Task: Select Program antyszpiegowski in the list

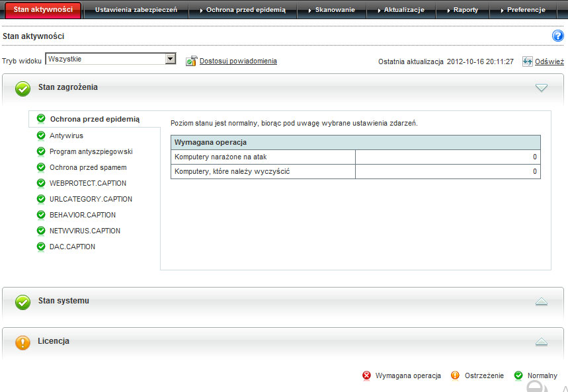Action: (x=91, y=151)
